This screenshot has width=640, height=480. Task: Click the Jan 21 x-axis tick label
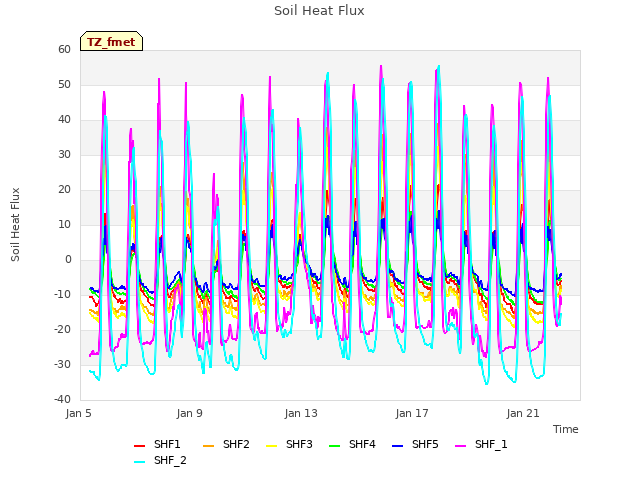pyautogui.click(x=523, y=413)
